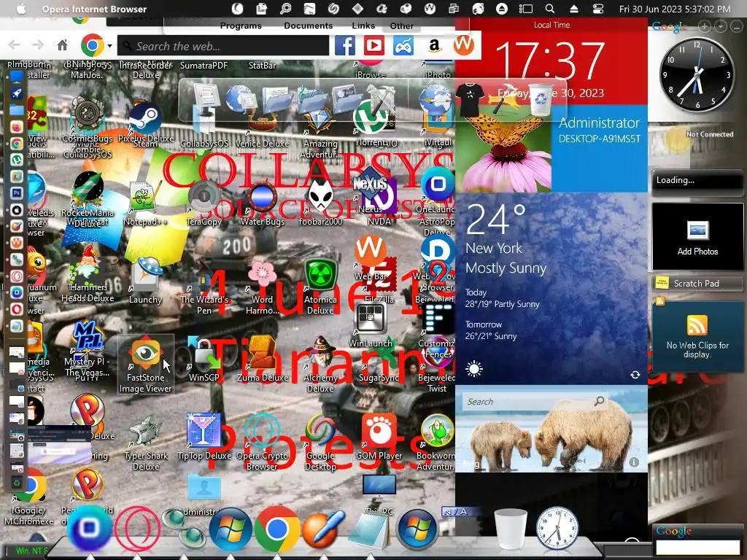This screenshot has height=560, width=747.
Task: Open the game controller toolbar shortcut
Action: click(x=403, y=46)
